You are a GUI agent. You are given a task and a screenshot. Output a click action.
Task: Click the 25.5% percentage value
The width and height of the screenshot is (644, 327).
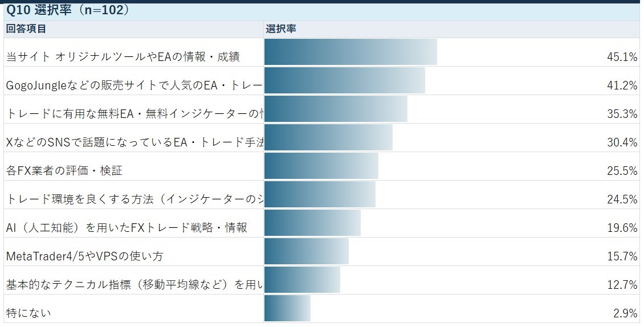point(622,170)
